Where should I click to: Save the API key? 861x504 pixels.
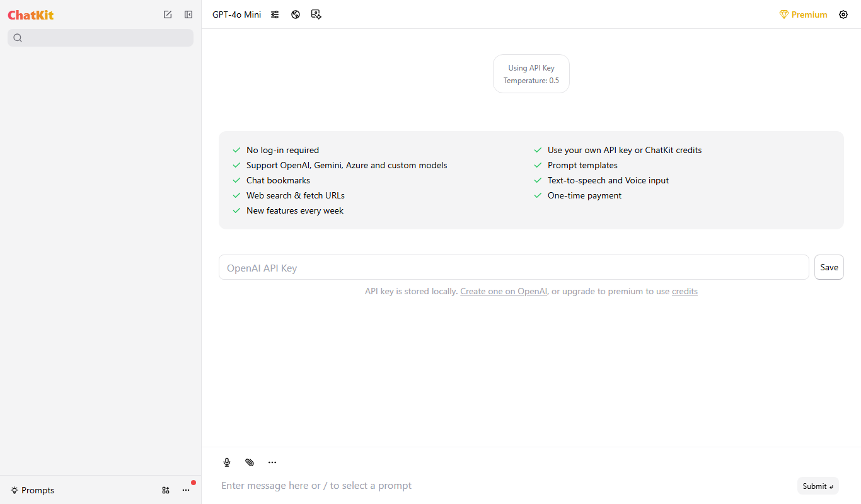point(829,267)
